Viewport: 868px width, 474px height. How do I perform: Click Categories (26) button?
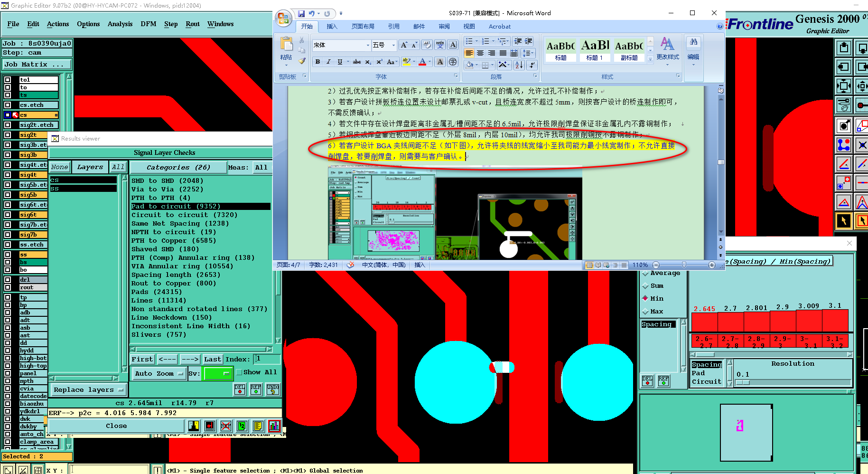click(178, 167)
